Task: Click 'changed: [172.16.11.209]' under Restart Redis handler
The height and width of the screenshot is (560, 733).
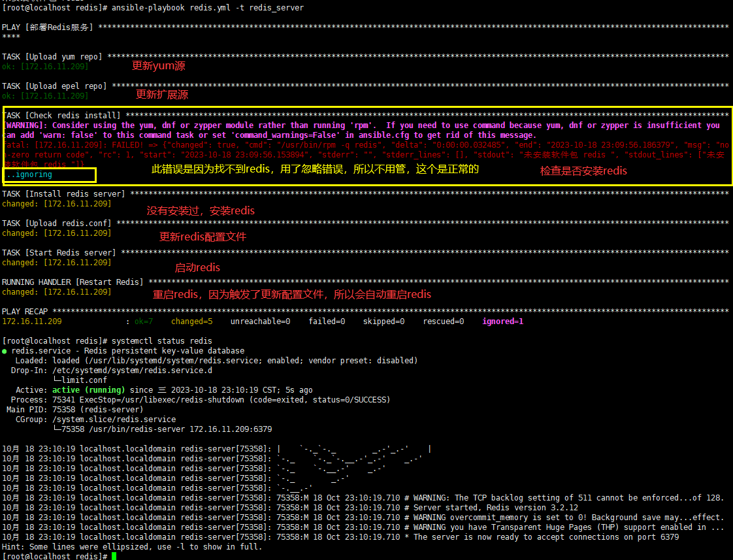Action: 57,291
